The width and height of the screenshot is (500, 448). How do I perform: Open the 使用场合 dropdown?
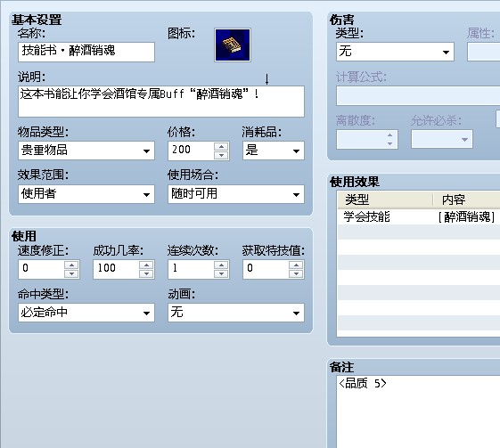point(236,194)
